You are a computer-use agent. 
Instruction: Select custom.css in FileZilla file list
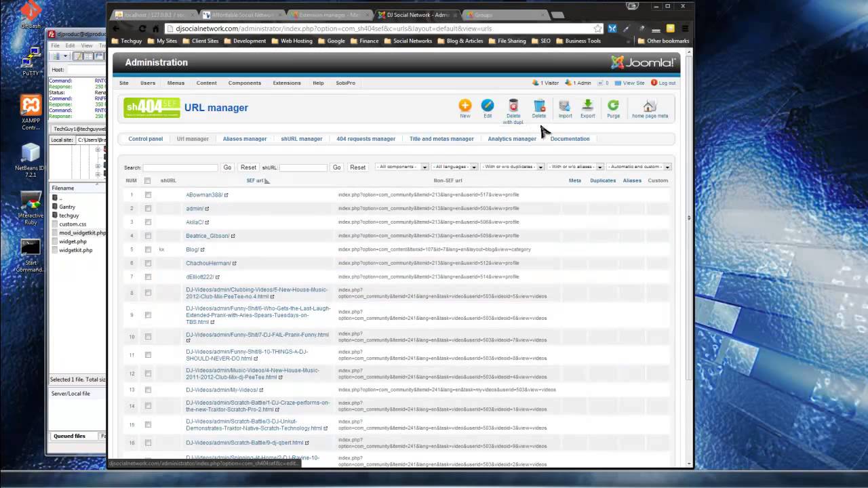72,224
